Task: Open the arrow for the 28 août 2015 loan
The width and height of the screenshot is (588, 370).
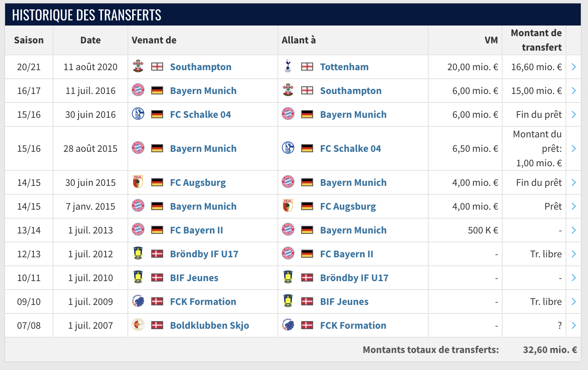Action: click(574, 148)
